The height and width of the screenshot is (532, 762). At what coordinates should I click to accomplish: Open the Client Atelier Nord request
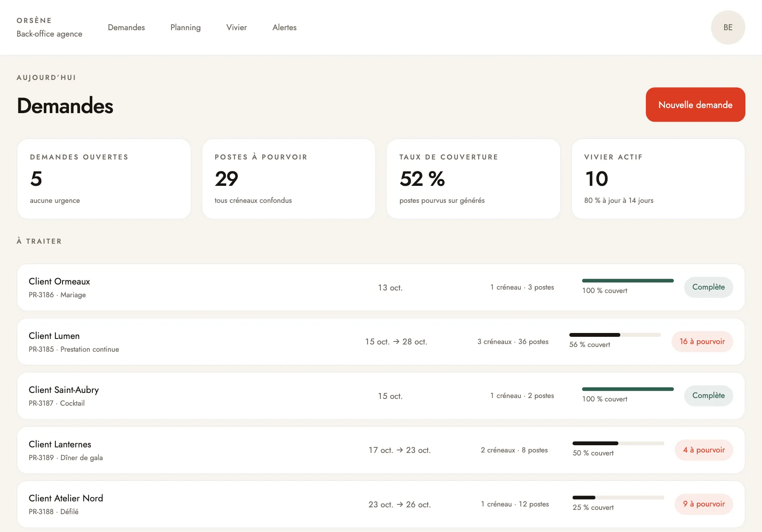tap(381, 504)
